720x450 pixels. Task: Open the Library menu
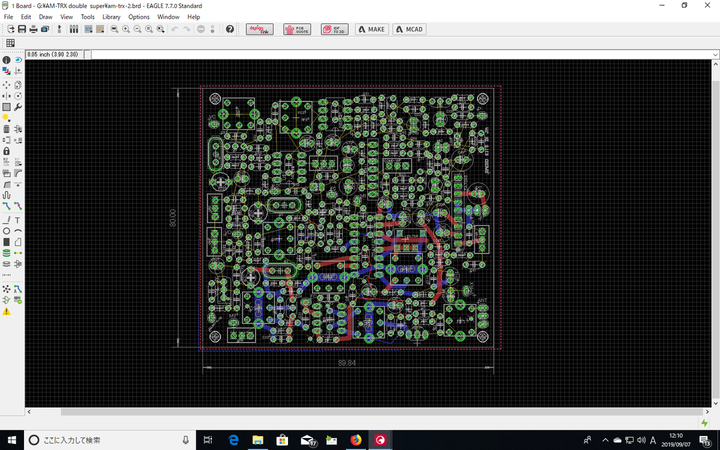pyautogui.click(x=110, y=17)
